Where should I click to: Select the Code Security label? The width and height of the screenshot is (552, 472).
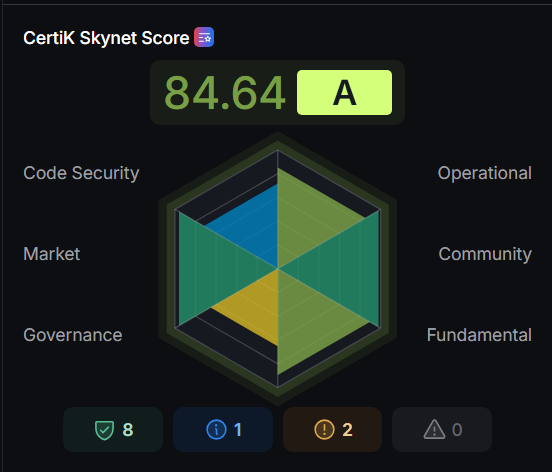point(81,173)
